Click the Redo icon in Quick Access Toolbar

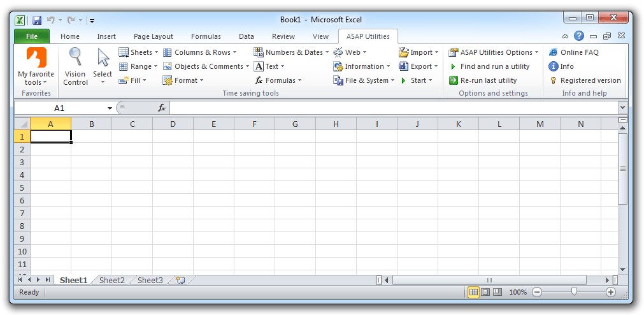(71, 20)
